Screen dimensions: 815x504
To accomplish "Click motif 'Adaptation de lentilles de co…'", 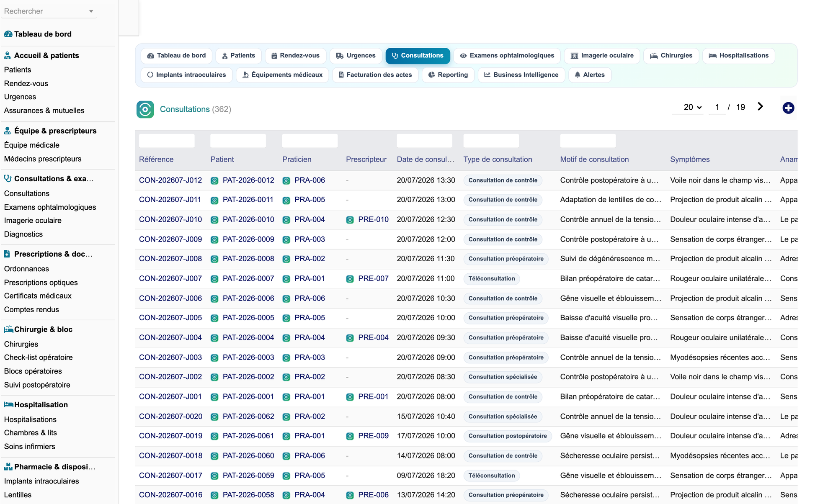I will tap(610, 200).
